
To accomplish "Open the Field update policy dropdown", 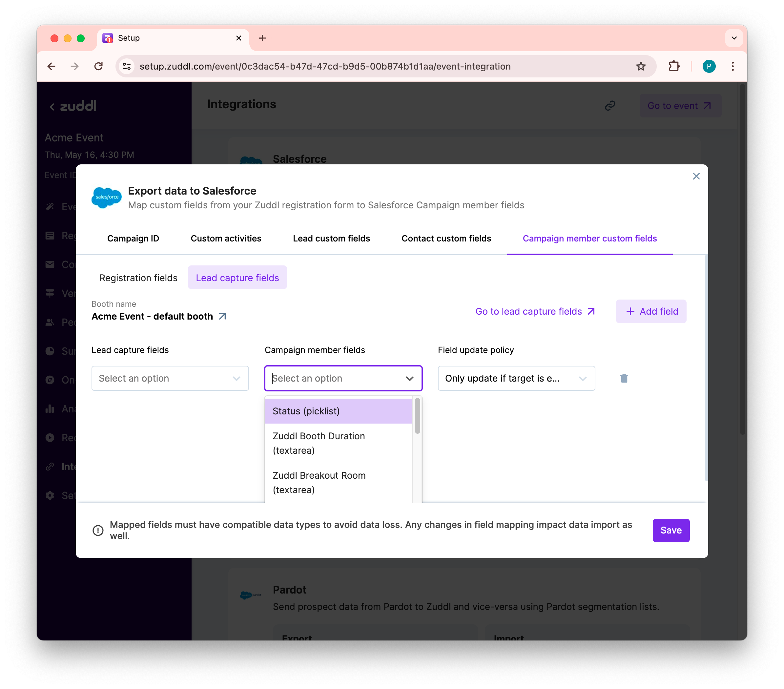I will tap(516, 378).
